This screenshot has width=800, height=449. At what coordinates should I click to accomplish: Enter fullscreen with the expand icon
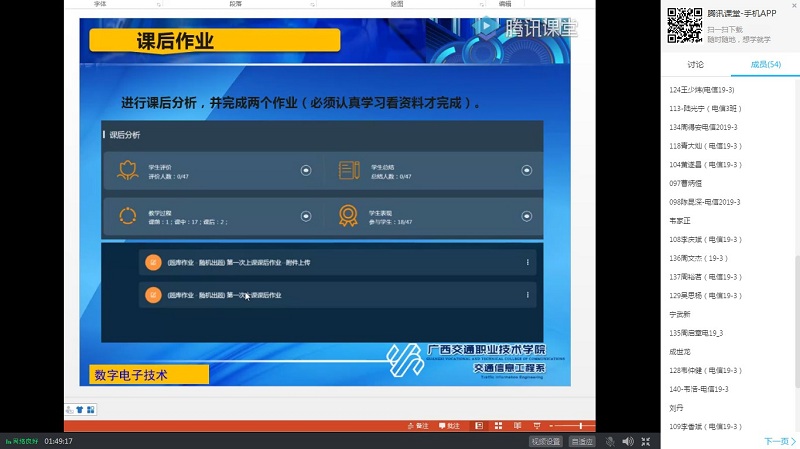point(647,441)
